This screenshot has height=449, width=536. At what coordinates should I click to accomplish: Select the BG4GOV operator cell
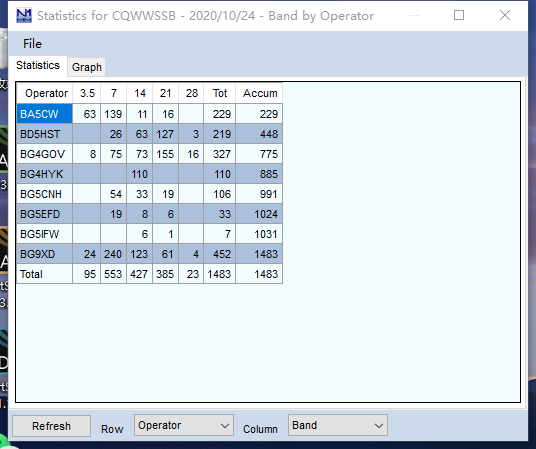44,154
